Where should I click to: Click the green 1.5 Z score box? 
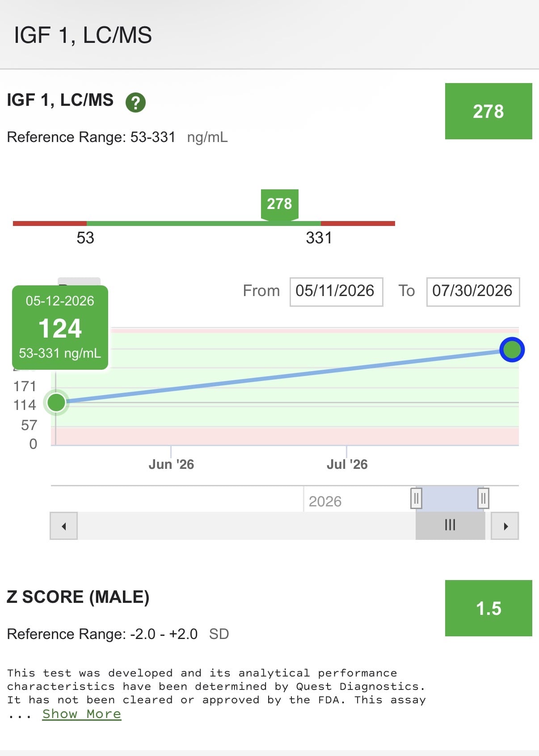point(488,608)
